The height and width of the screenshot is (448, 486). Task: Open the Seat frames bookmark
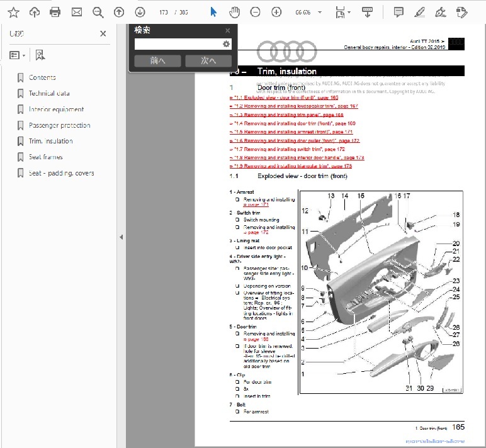pyautogui.click(x=45, y=157)
